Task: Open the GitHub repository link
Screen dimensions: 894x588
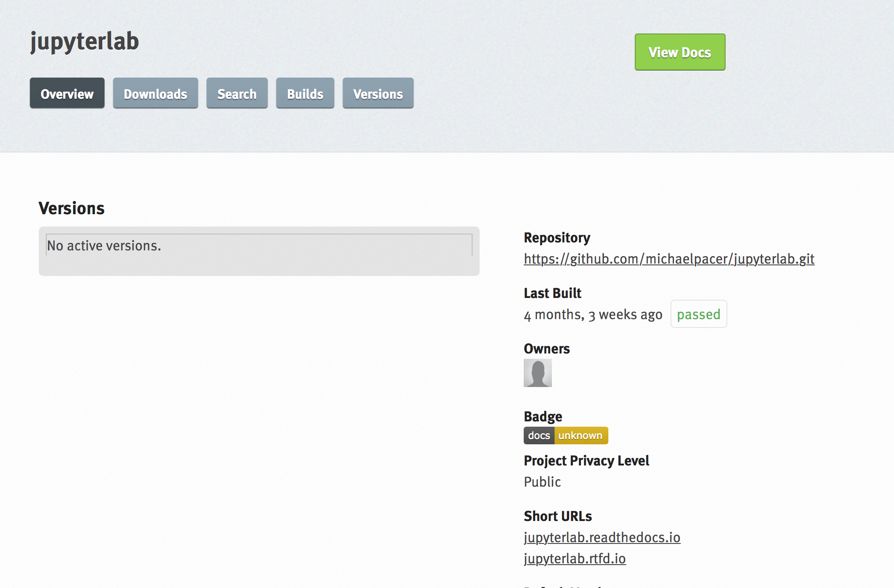Action: point(668,259)
